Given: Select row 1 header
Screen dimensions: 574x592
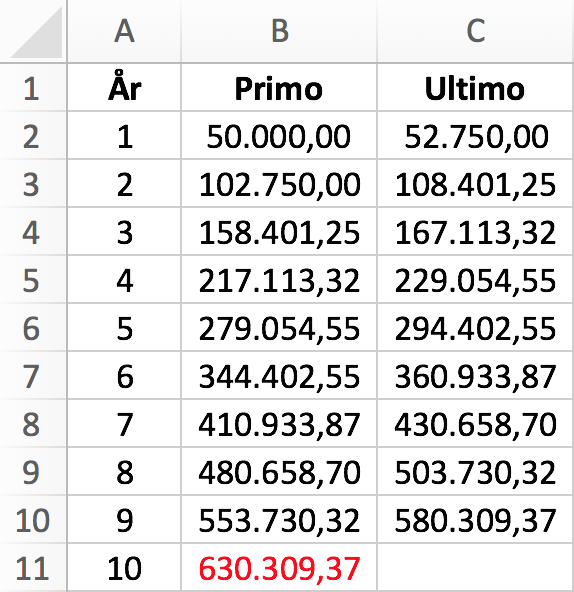Looking at the screenshot, I should click(x=33, y=88).
